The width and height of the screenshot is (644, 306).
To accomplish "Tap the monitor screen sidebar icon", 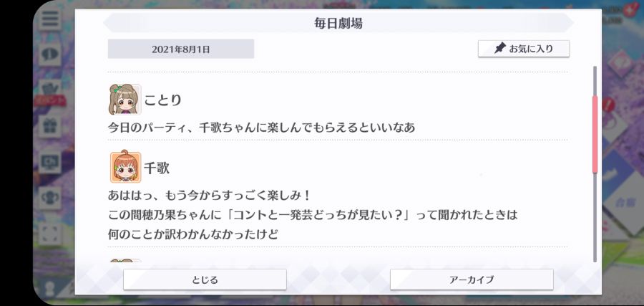I will [x=50, y=162].
